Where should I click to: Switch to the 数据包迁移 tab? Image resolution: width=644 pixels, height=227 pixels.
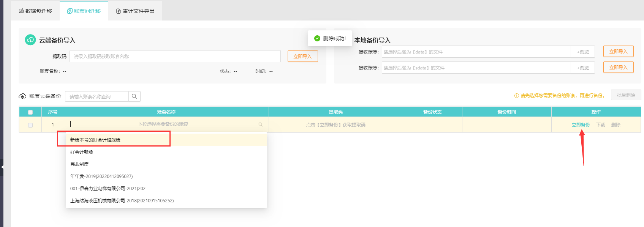pyautogui.click(x=36, y=11)
